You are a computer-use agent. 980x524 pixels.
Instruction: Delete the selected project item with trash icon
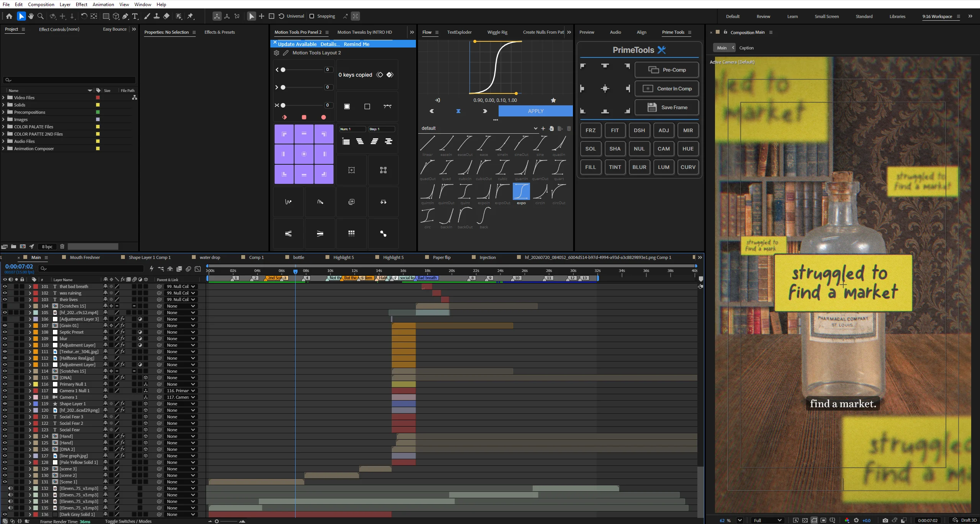tap(62, 247)
